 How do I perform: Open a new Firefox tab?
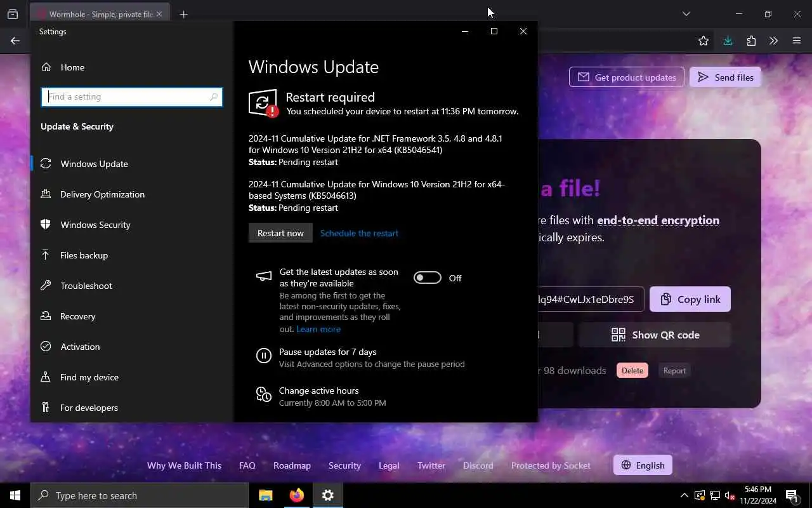point(183,14)
